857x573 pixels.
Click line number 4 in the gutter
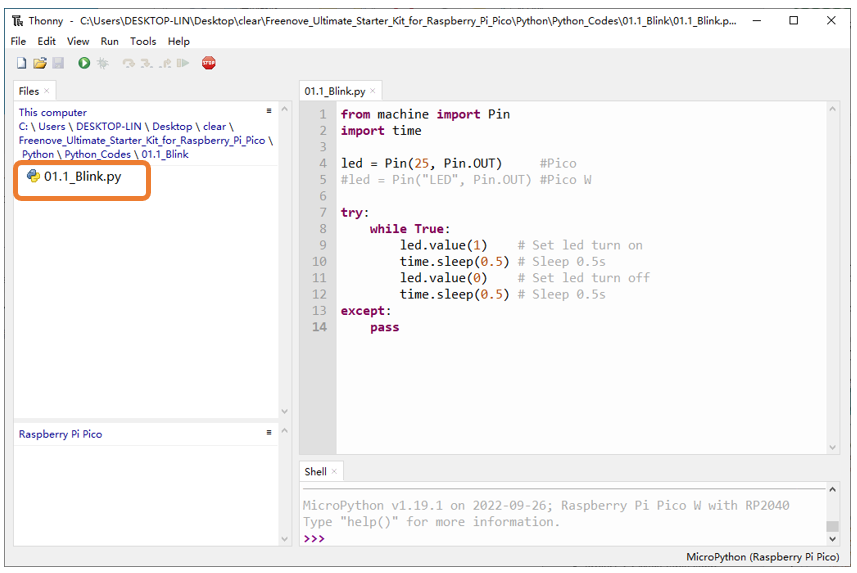[x=323, y=163]
